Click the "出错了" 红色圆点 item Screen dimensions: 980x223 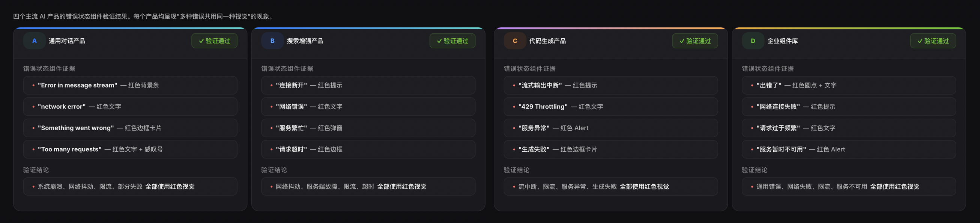click(x=849, y=85)
